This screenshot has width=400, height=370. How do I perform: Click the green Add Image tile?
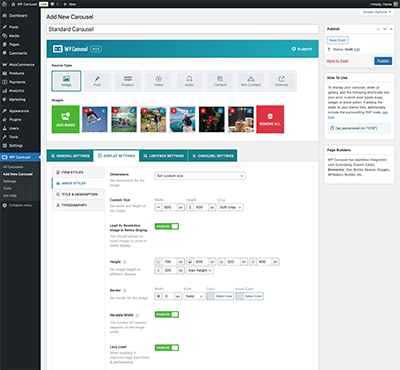[x=66, y=119]
